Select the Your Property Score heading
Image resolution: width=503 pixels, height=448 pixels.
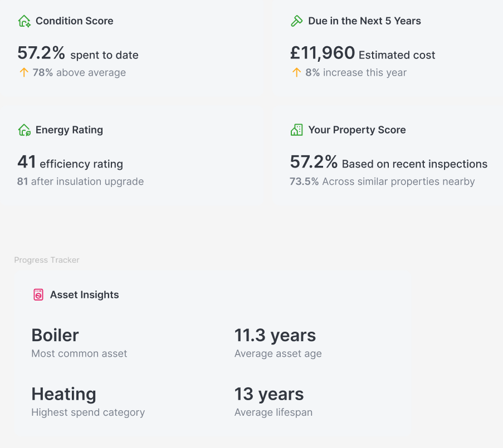(x=357, y=130)
